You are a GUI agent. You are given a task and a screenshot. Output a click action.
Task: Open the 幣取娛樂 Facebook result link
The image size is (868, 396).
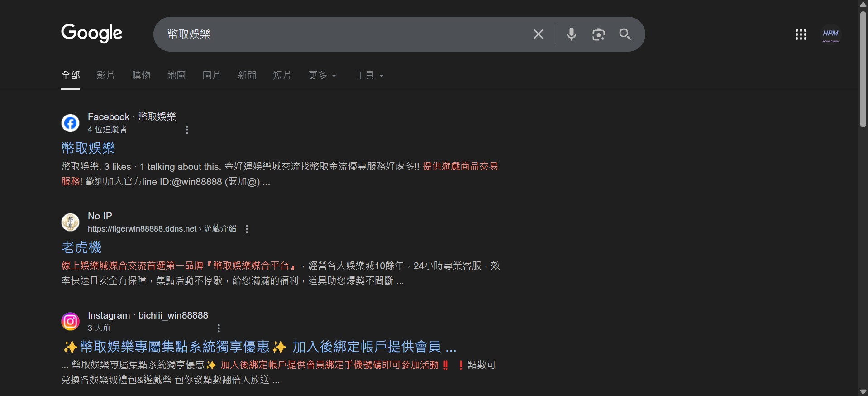pos(88,148)
